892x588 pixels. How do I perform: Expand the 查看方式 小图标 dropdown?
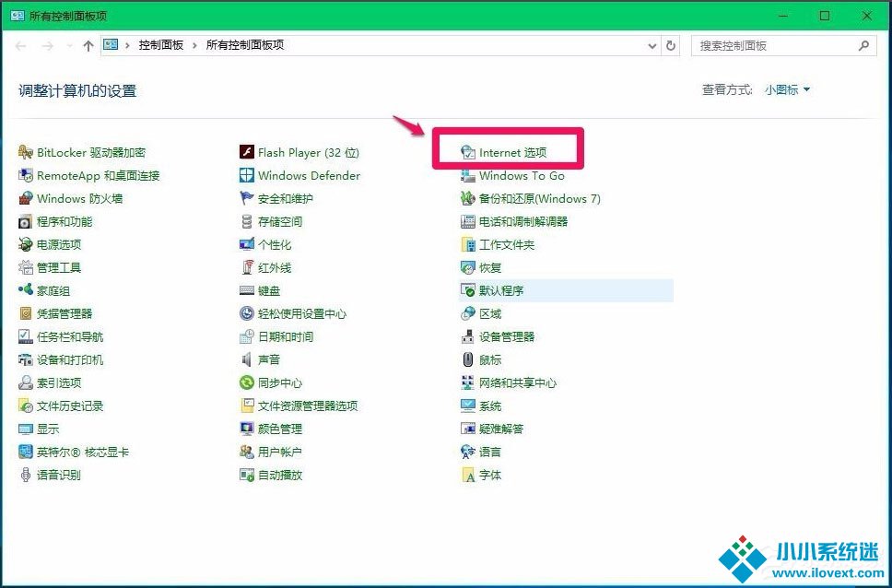[787, 90]
